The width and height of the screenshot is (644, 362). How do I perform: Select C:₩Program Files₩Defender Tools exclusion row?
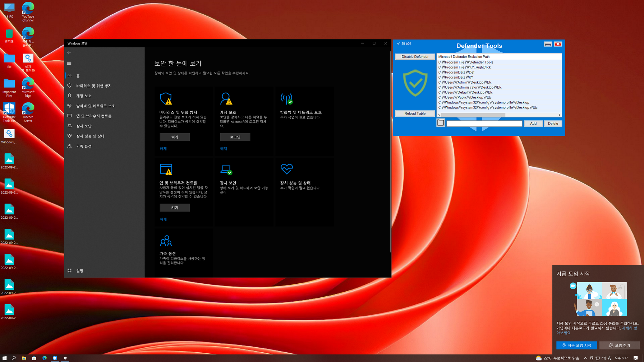[499, 62]
